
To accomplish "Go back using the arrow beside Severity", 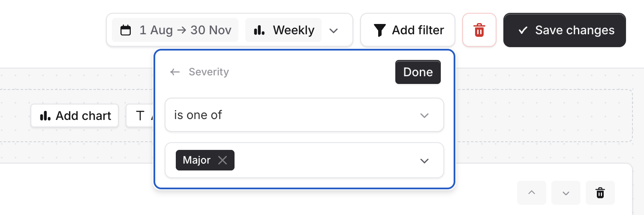I will point(175,72).
